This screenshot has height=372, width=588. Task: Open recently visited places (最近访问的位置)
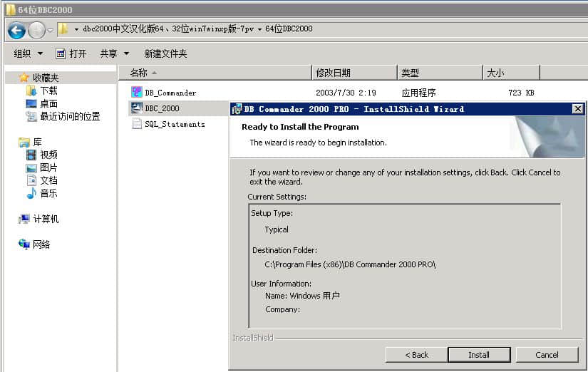69,116
